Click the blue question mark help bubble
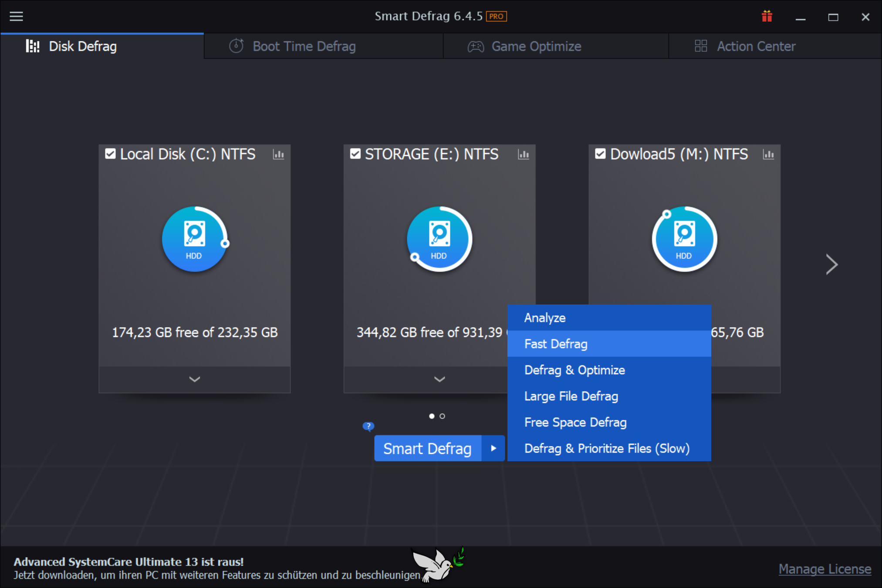The height and width of the screenshot is (588, 882). coord(368,426)
